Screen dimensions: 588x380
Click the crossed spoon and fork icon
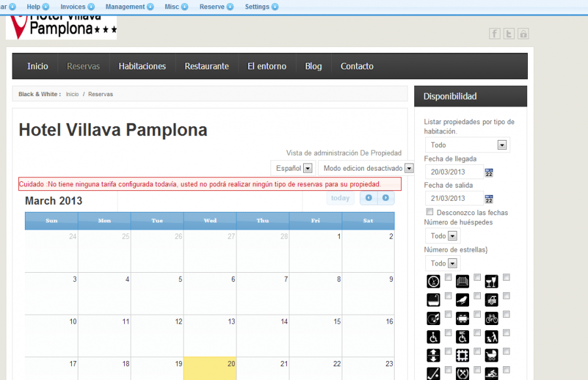[x=463, y=373]
